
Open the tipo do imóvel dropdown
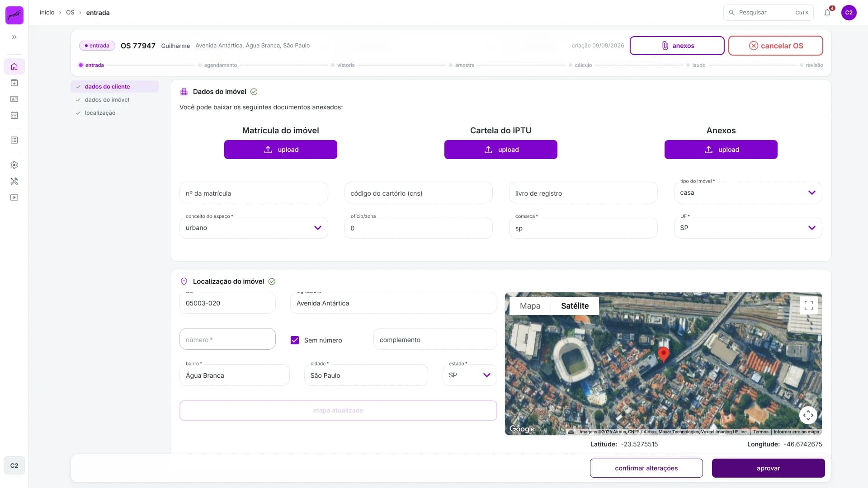point(748,192)
